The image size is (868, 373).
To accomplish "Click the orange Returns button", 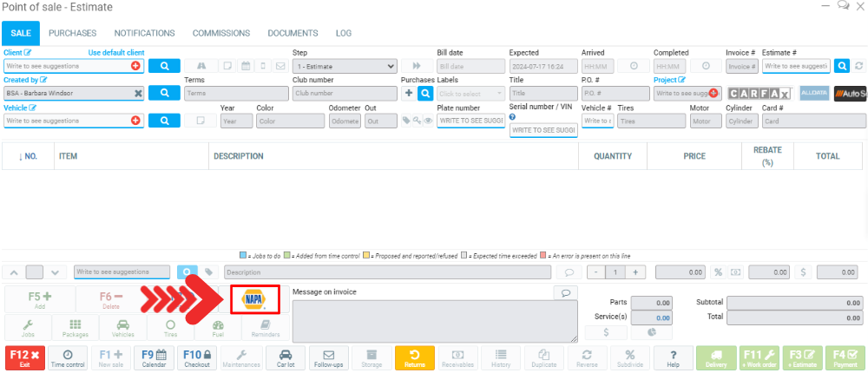I will click(x=415, y=358).
